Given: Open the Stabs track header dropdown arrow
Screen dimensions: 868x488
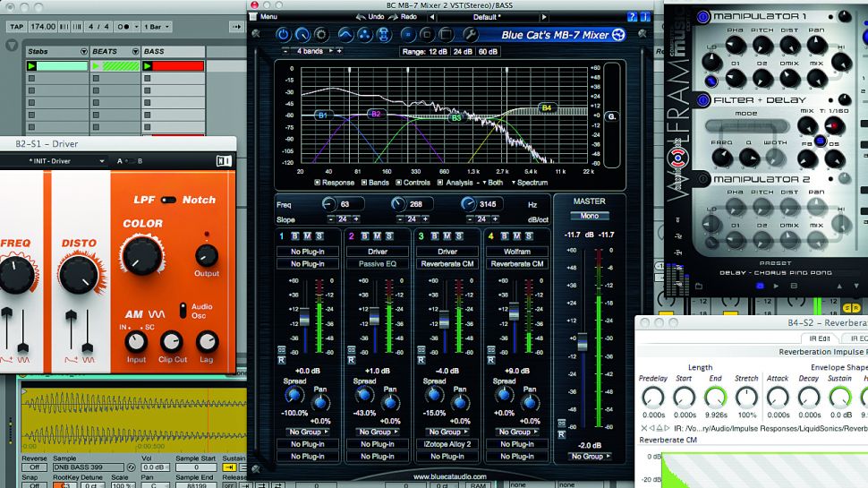Looking at the screenshot, I should click(84, 52).
